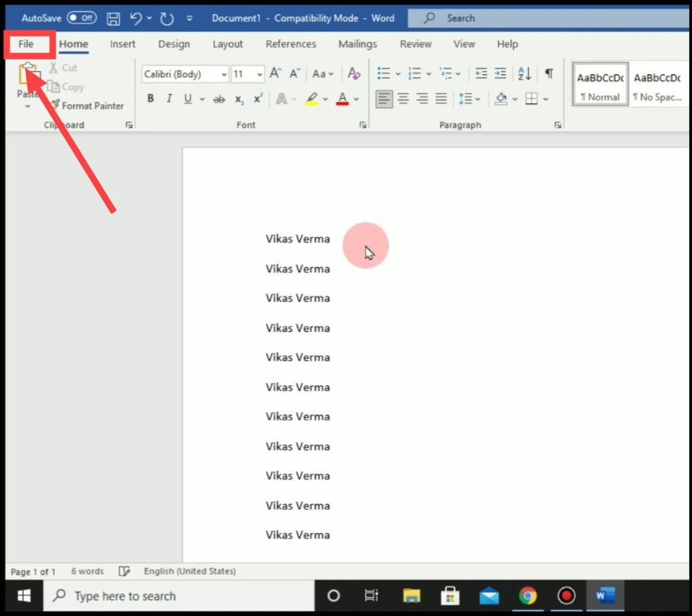Open the Windows Start menu
This screenshot has height=616, width=692.
coord(24,596)
